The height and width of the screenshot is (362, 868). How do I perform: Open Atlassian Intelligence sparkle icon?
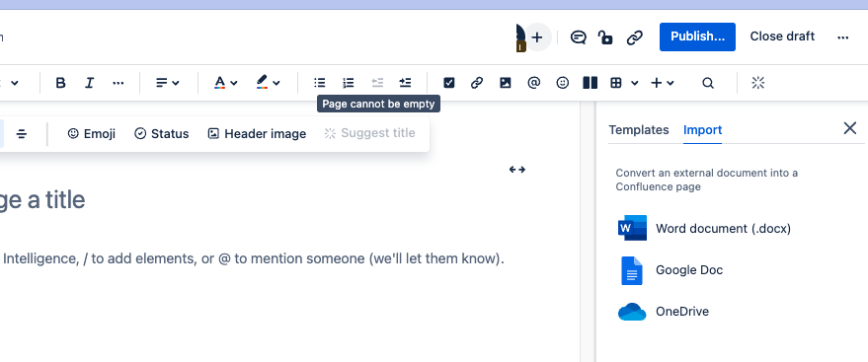tap(757, 83)
